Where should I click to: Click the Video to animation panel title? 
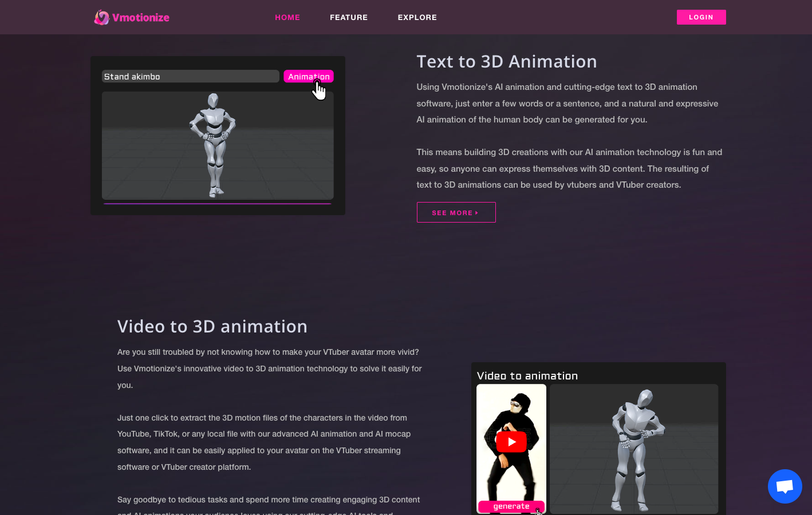click(527, 376)
